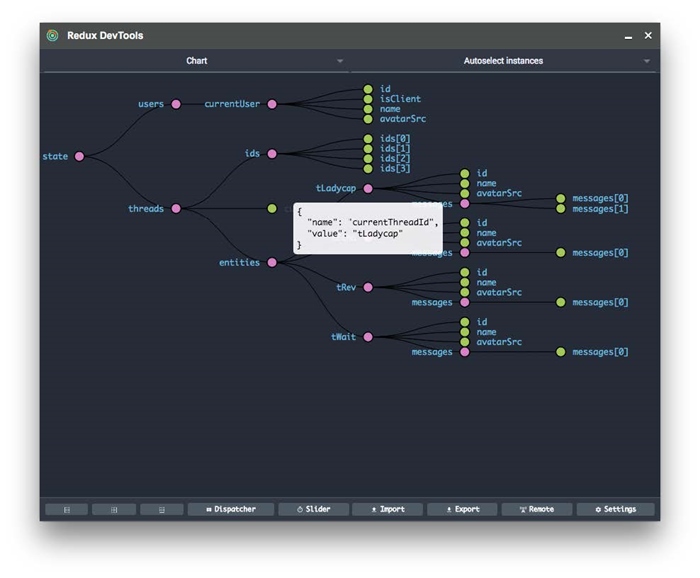
Task: Open the Autoselect instances dropdown
Action: point(504,61)
